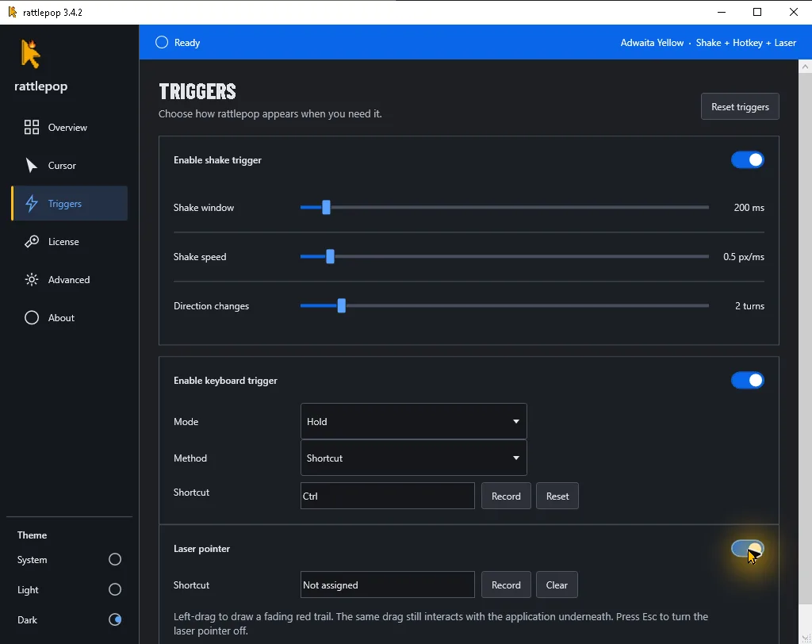
Task: Focus the keyboard Shortcut field containing Ctrl
Action: tap(387, 496)
